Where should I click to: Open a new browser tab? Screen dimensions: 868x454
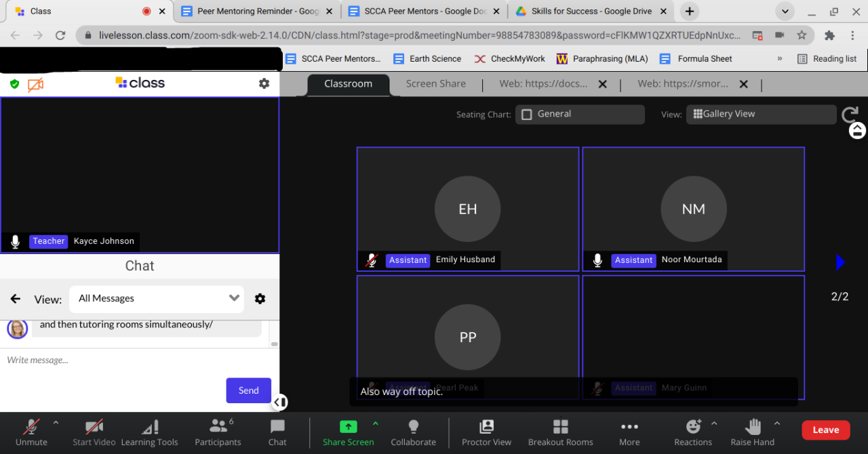pyautogui.click(x=690, y=12)
